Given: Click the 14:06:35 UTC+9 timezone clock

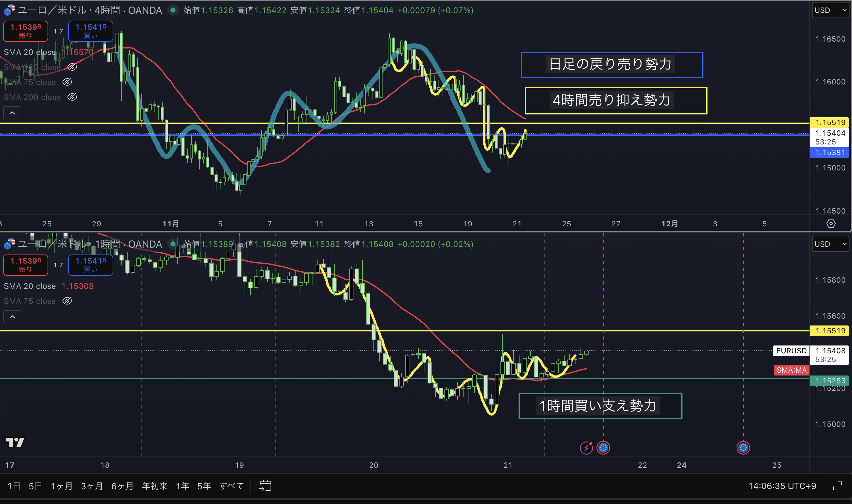Looking at the screenshot, I should pos(782,486).
